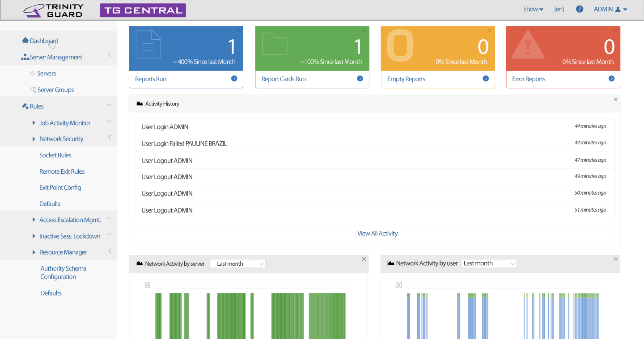The image size is (644, 339).
Task: Click the cloud icon beside Activity History
Action: pyautogui.click(x=139, y=103)
